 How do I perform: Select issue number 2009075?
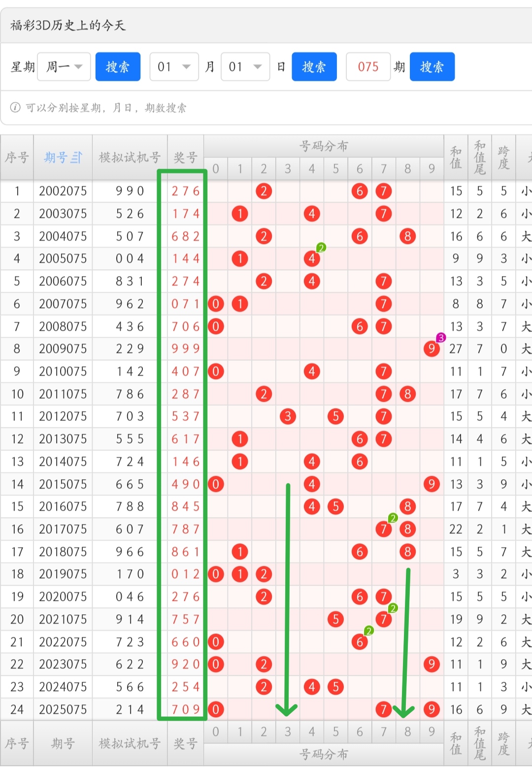click(63, 349)
